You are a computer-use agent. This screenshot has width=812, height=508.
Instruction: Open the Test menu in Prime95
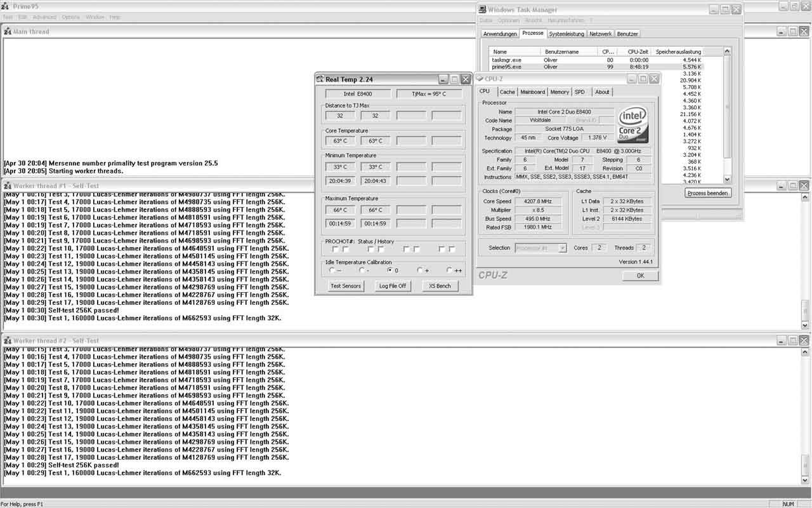8,17
